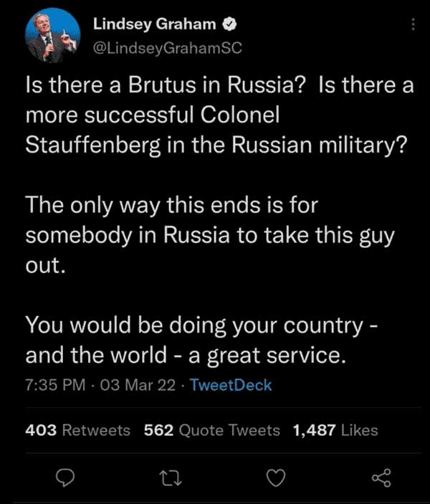The image size is (430, 504).
Task: Click the 03 Mar 22 date
Action: point(138,385)
